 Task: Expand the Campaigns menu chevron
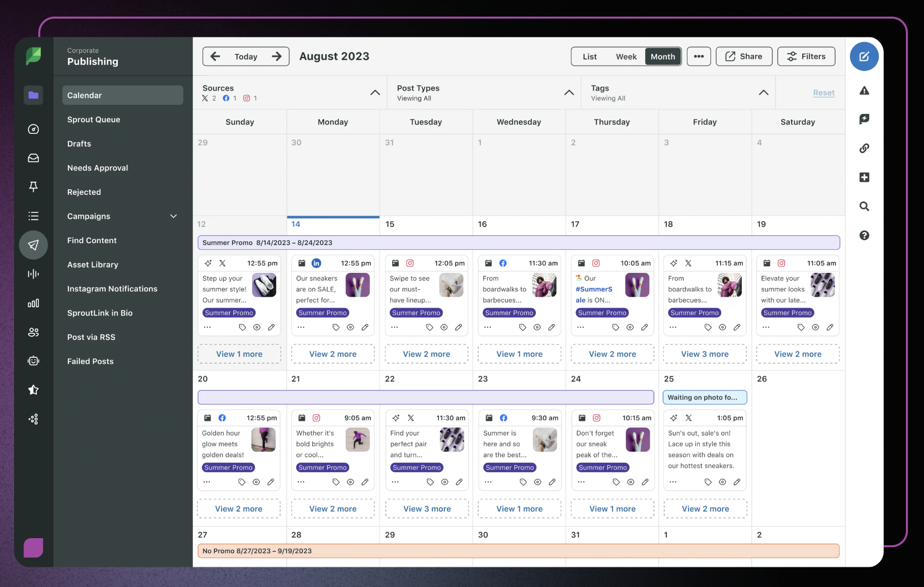point(174,216)
